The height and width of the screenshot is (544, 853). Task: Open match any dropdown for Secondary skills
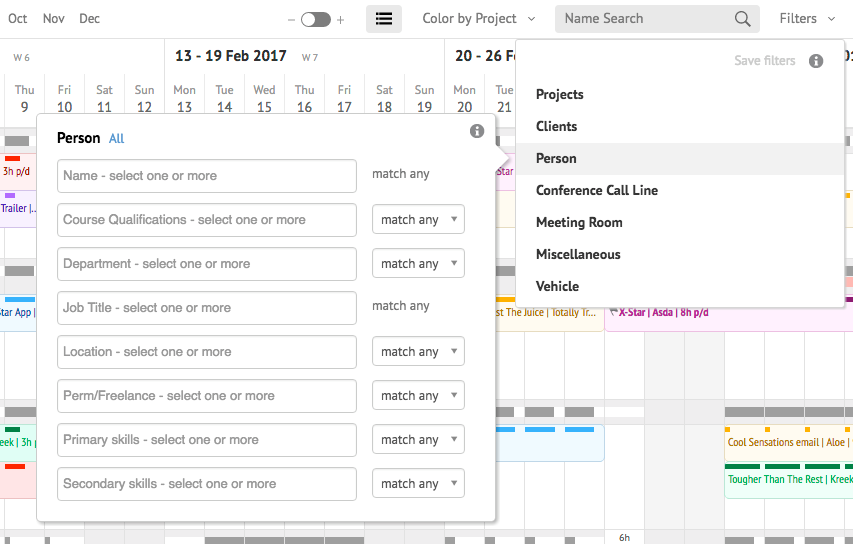click(418, 484)
